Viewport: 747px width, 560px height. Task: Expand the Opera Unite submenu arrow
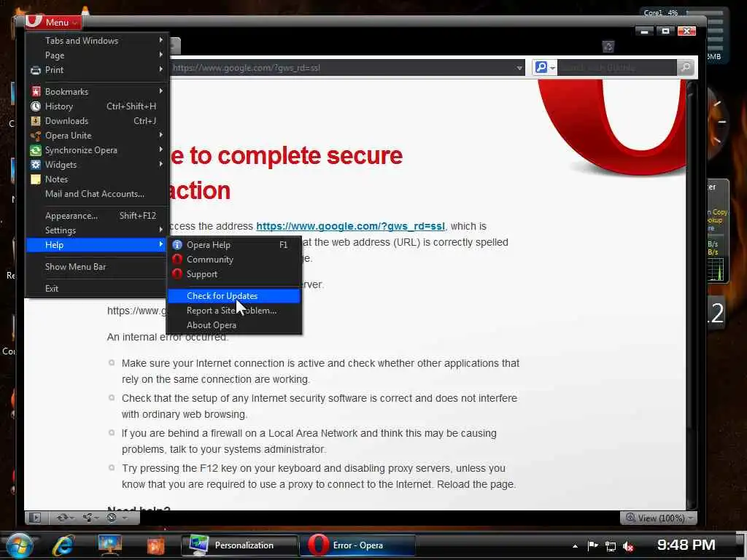(161, 135)
